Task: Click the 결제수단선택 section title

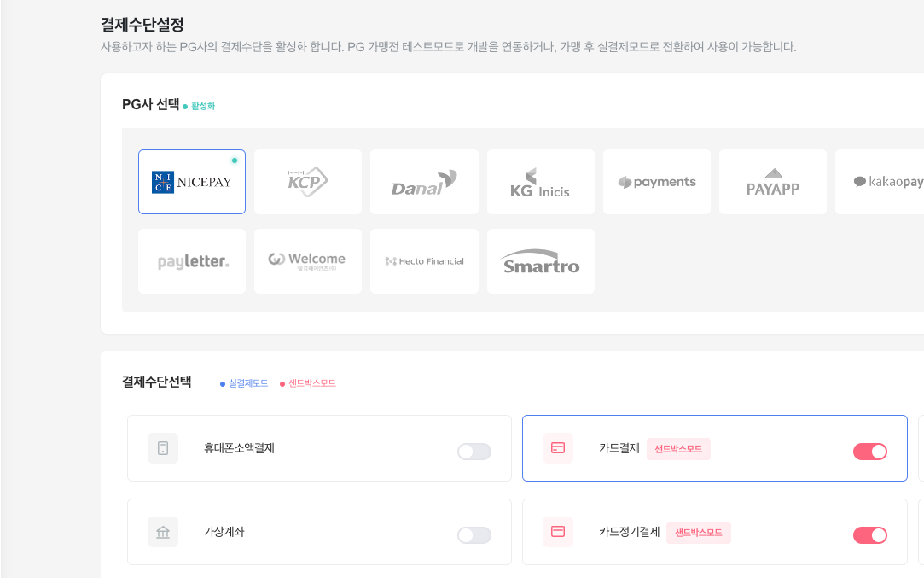Action: point(157,382)
